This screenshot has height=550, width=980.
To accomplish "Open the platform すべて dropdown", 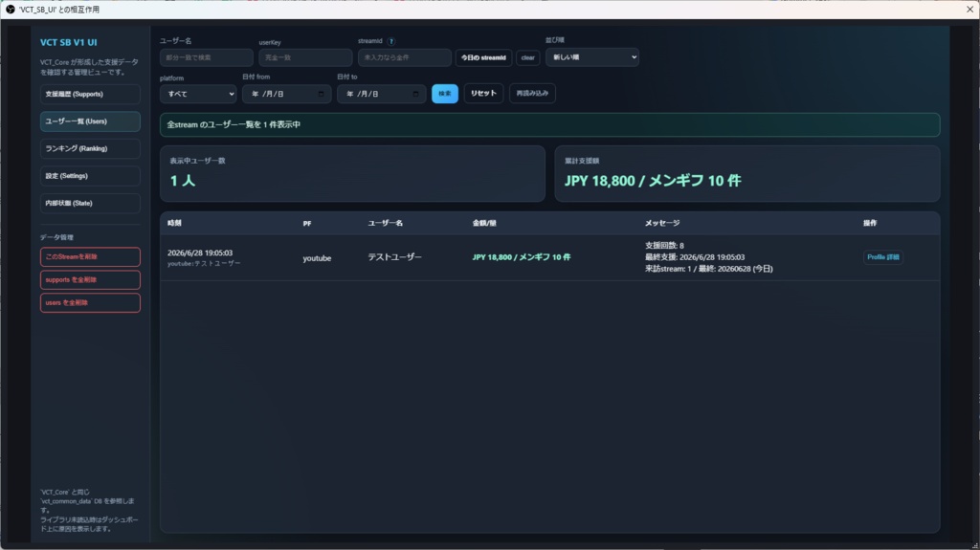I will [198, 94].
